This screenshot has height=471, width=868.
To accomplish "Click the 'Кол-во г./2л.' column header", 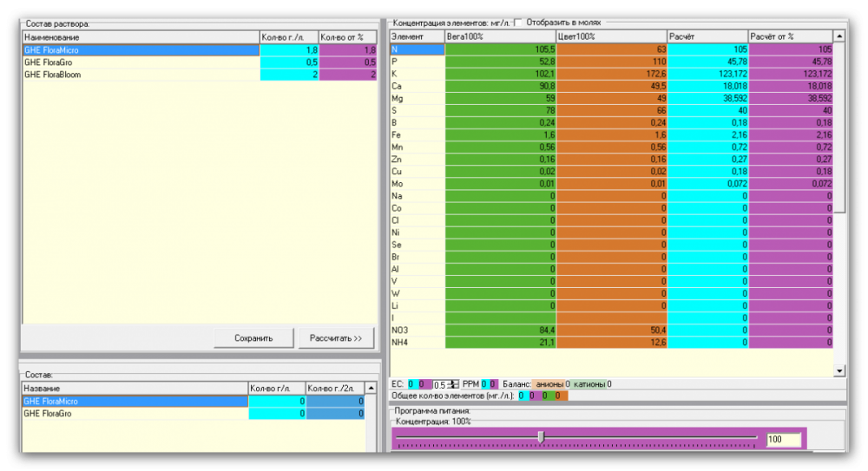I will click(x=335, y=389).
